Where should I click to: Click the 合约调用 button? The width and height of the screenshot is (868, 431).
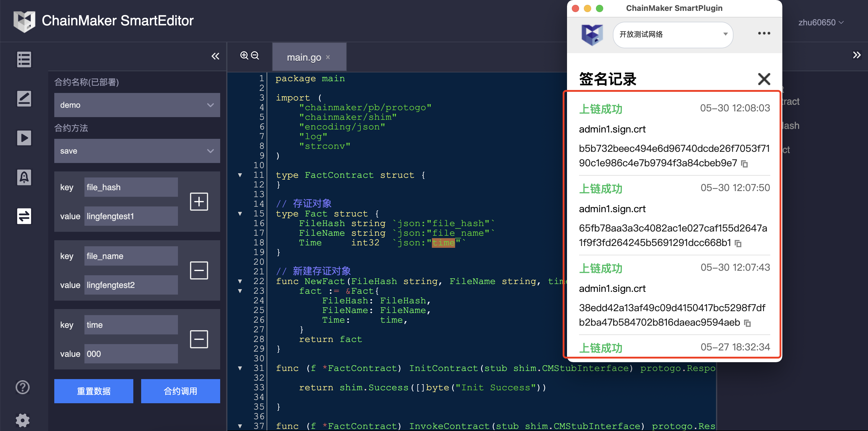(x=180, y=391)
